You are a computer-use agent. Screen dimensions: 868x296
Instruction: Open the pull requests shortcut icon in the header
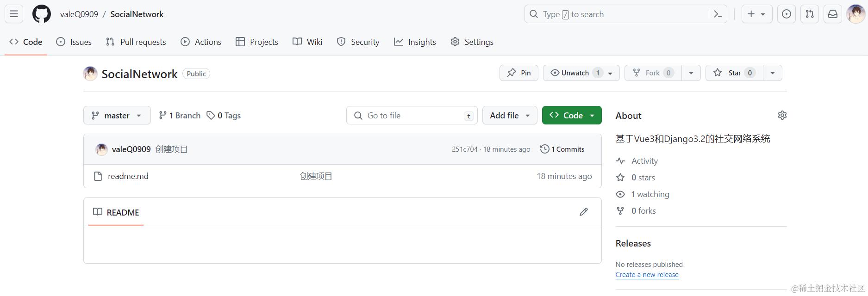pos(810,14)
